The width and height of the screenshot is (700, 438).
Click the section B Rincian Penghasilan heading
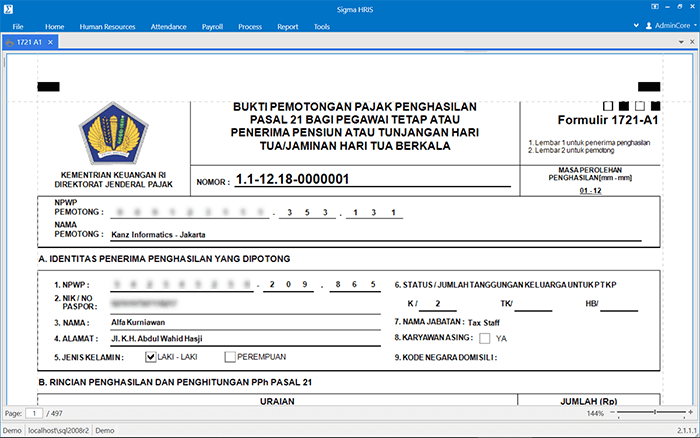pos(175,382)
